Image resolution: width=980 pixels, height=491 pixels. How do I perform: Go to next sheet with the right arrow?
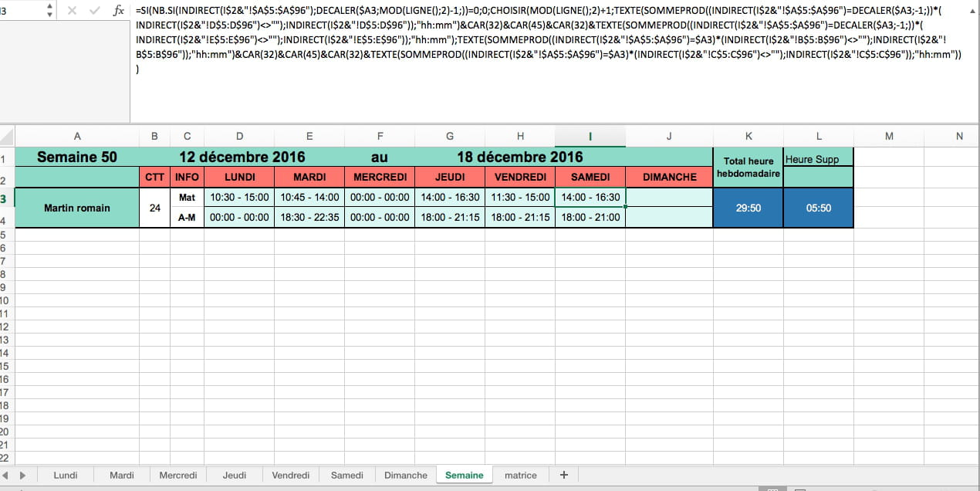coord(22,475)
